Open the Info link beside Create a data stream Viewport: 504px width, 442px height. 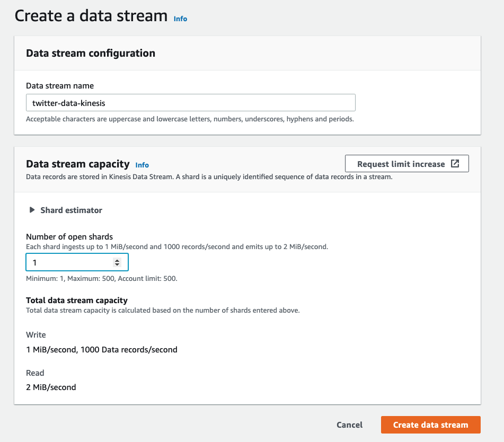tap(180, 19)
